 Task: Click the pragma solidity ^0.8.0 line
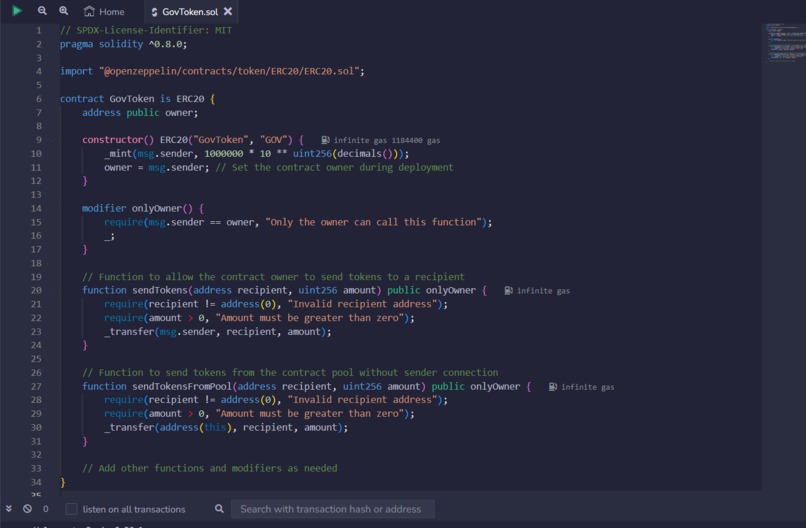(x=123, y=44)
